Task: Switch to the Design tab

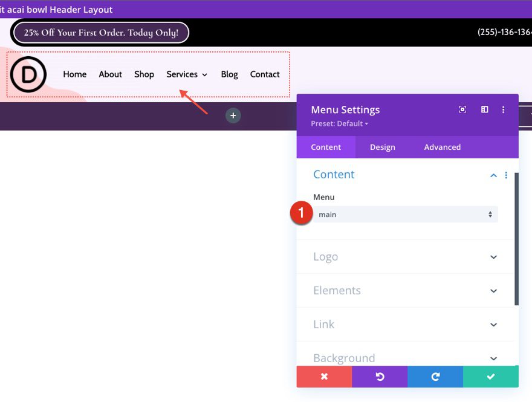Action: 382,147
